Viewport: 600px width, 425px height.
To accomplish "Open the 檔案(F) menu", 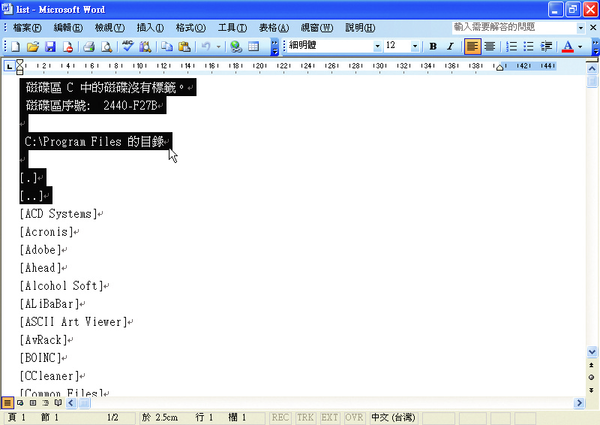I will click(27, 28).
